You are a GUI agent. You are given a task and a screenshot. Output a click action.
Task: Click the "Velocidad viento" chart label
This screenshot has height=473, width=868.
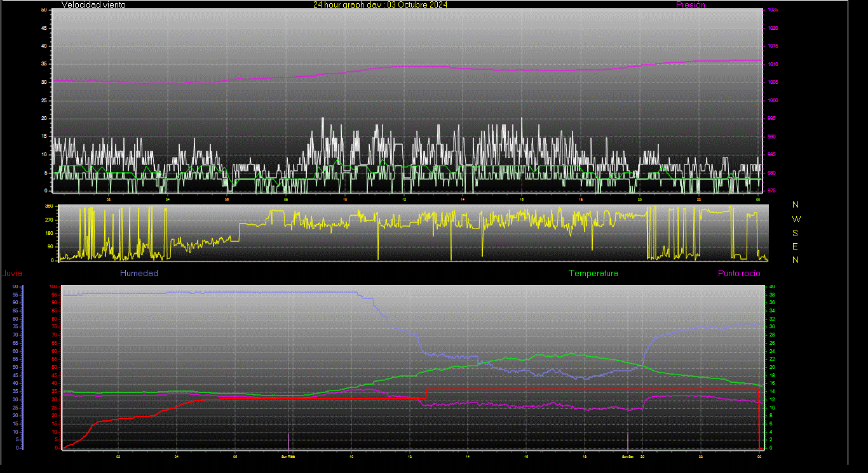(93, 4)
